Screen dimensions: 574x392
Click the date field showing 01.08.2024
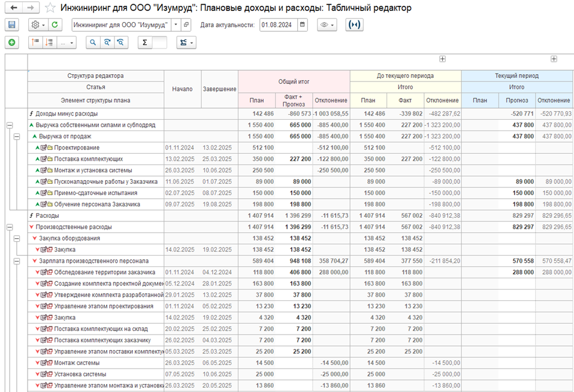click(x=278, y=25)
